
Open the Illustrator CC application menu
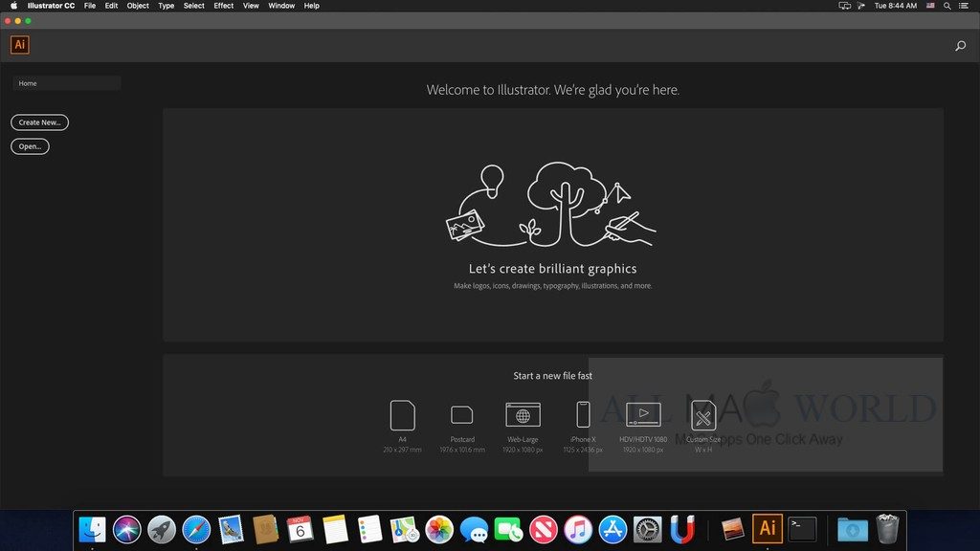click(x=52, y=6)
